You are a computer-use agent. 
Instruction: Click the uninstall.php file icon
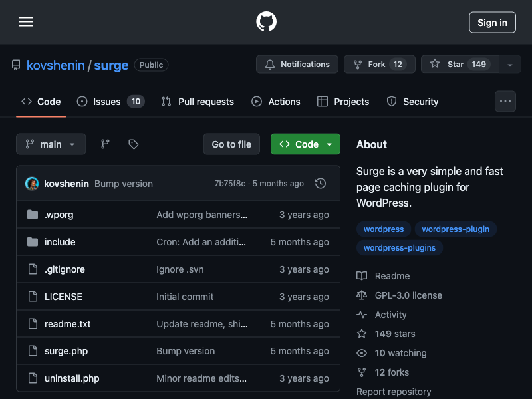33,378
